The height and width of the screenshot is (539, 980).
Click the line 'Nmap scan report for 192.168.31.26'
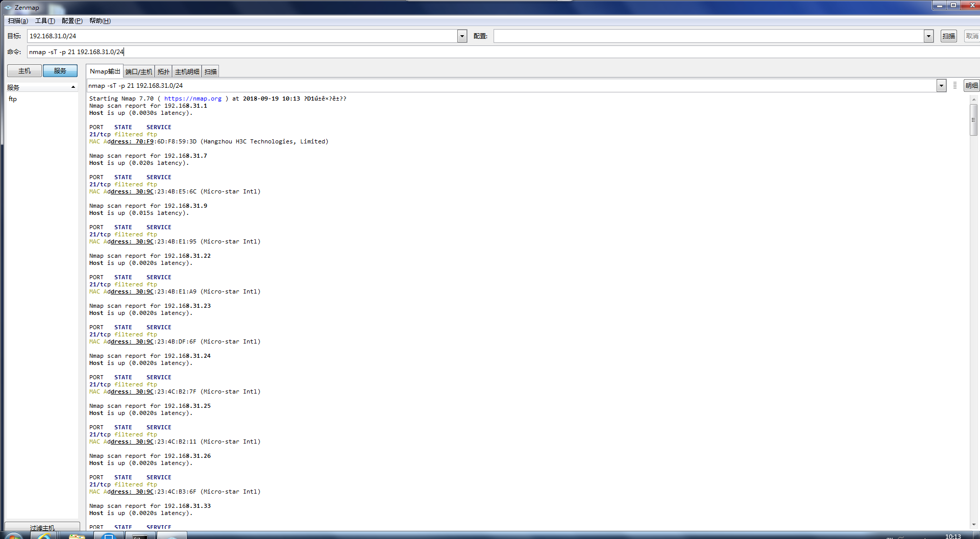[150, 456]
